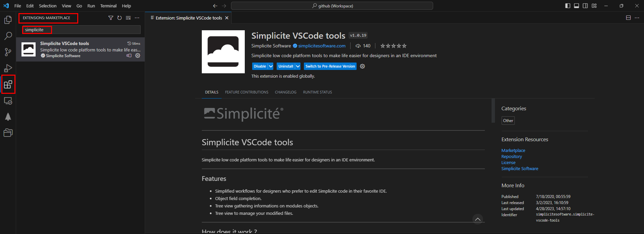Click the extension settings gear beside Pre-Release button
This screenshot has width=644, height=234.
(x=362, y=66)
